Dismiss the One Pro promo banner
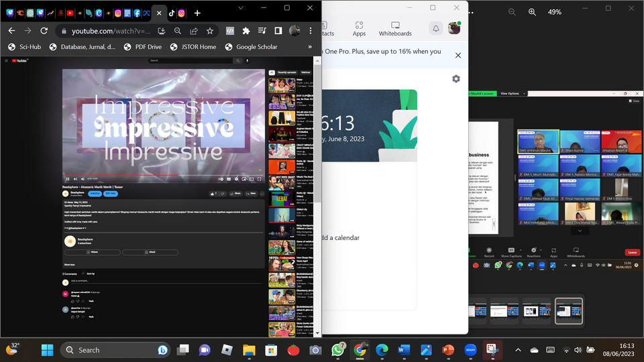644x362 pixels. 458,56
